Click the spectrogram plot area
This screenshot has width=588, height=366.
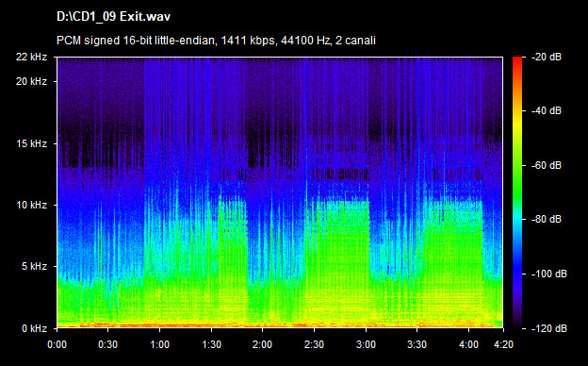coord(280,192)
